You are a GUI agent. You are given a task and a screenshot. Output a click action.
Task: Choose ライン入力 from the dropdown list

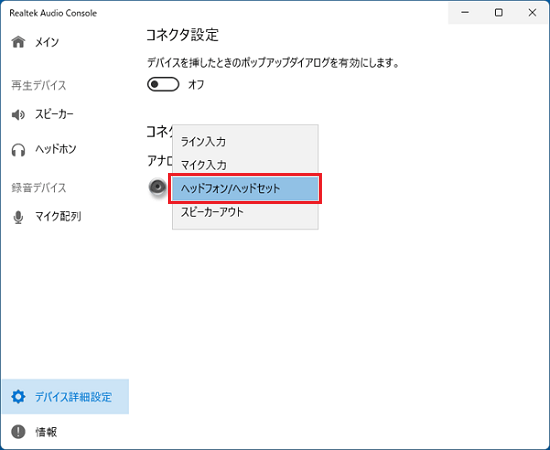(245, 142)
